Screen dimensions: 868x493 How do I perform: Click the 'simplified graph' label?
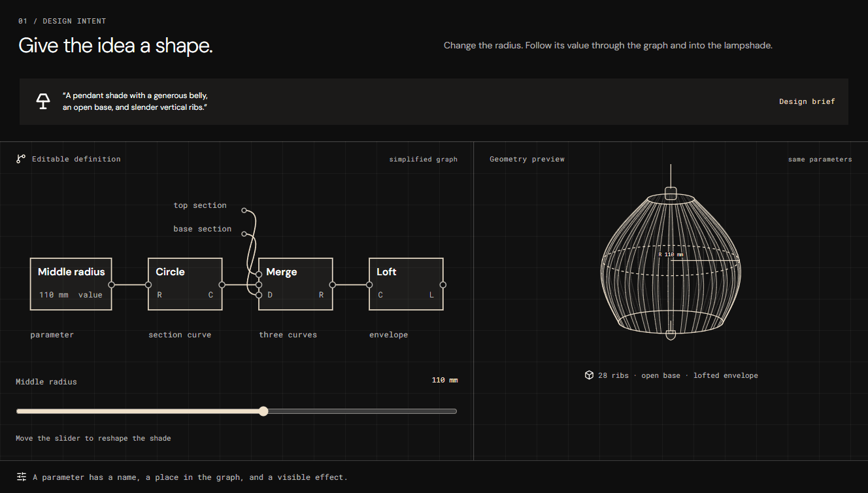click(424, 159)
